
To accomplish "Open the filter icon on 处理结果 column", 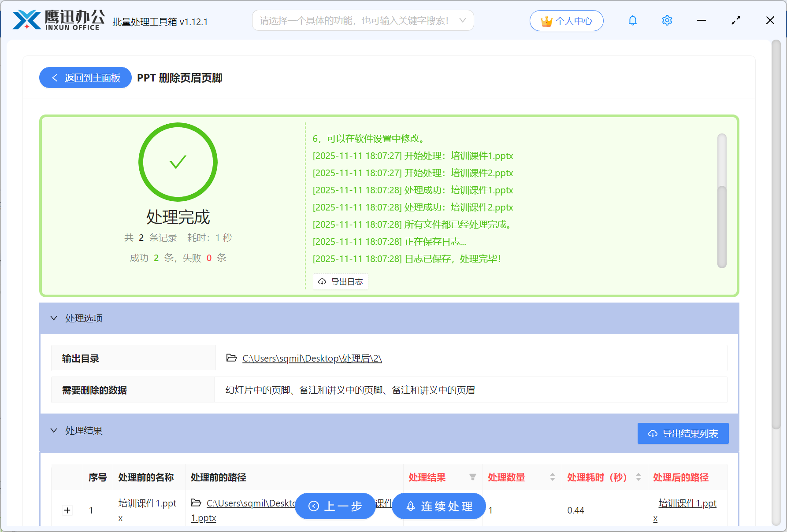I will pyautogui.click(x=473, y=477).
